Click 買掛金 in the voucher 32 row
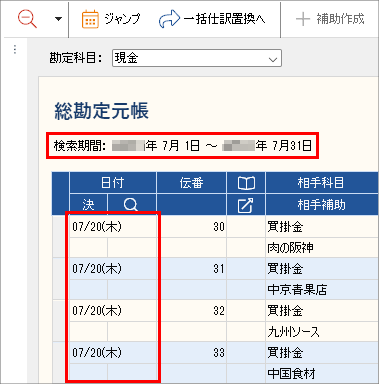Screen dimensions: 379x384 point(285,311)
